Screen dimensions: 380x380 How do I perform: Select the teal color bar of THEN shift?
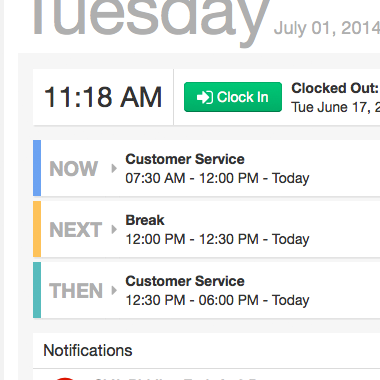tap(37, 290)
